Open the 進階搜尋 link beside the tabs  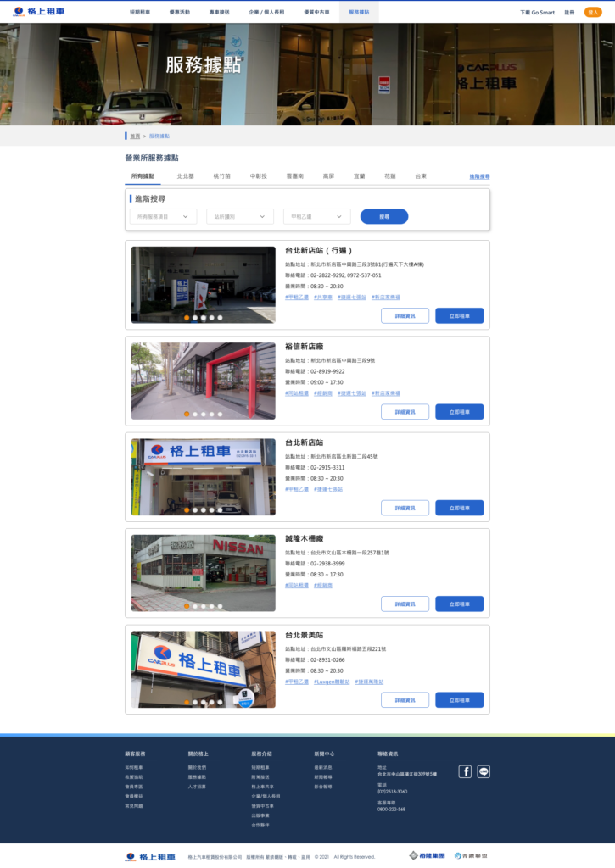tap(479, 176)
